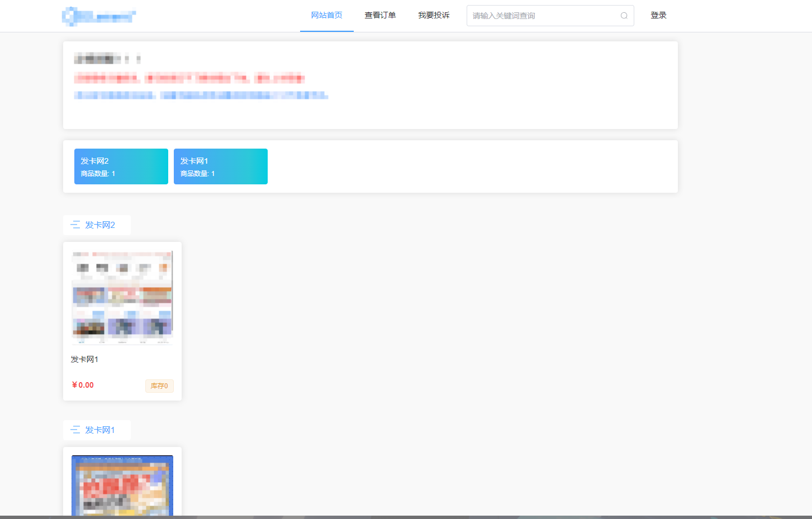The image size is (812, 519).
Task: Click the red announcement text line
Action: tap(189, 78)
